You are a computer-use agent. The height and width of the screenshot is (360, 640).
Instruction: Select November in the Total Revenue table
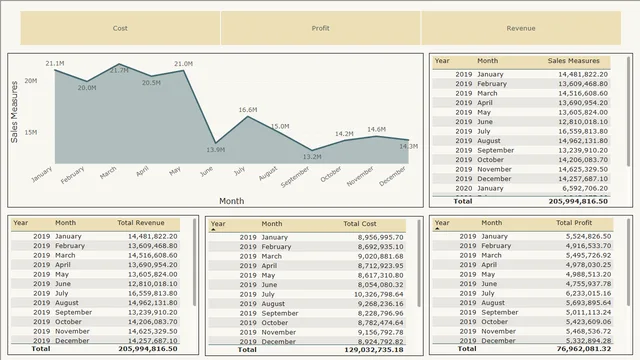[x=72, y=331]
